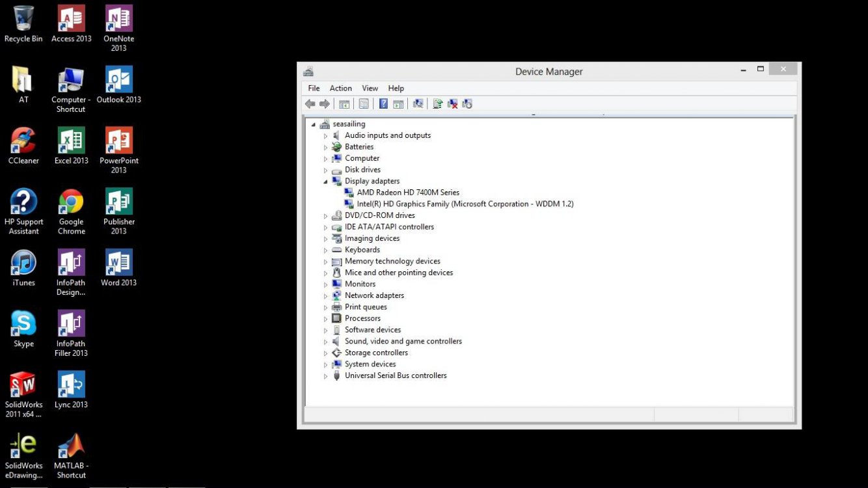
Task: Expand the Network adapters category
Action: point(326,296)
